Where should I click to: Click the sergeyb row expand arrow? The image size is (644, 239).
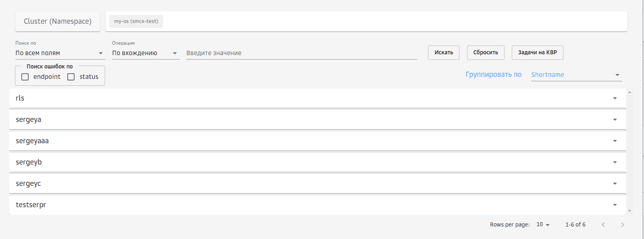pos(615,162)
